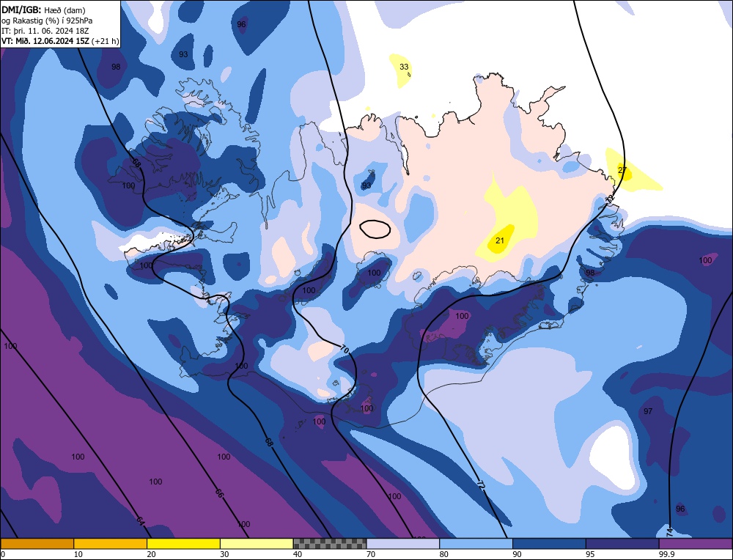Click the humidity value "33" north of Iceland
The height and width of the screenshot is (560, 733).
click(x=404, y=67)
